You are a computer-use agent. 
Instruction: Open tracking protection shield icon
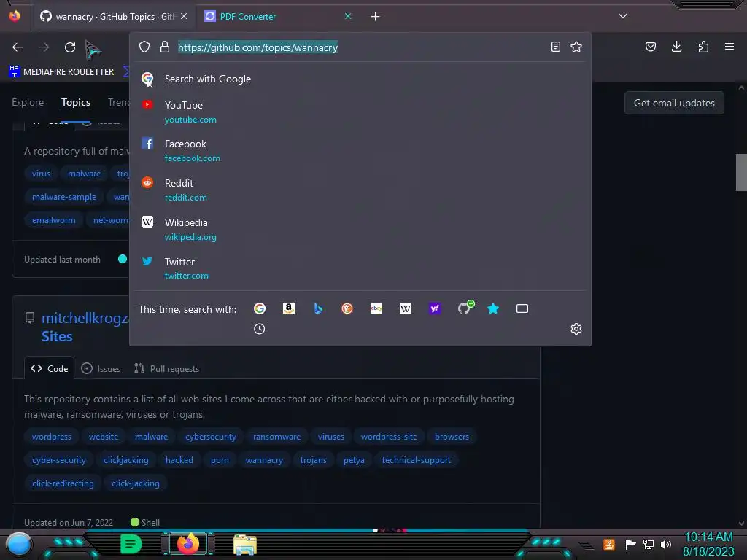point(144,47)
